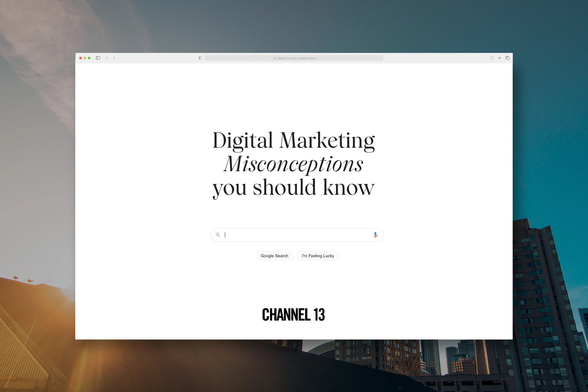Viewport: 588px width, 392px height.
Task: Show all tabs using the tab overview icon
Action: coord(508,58)
